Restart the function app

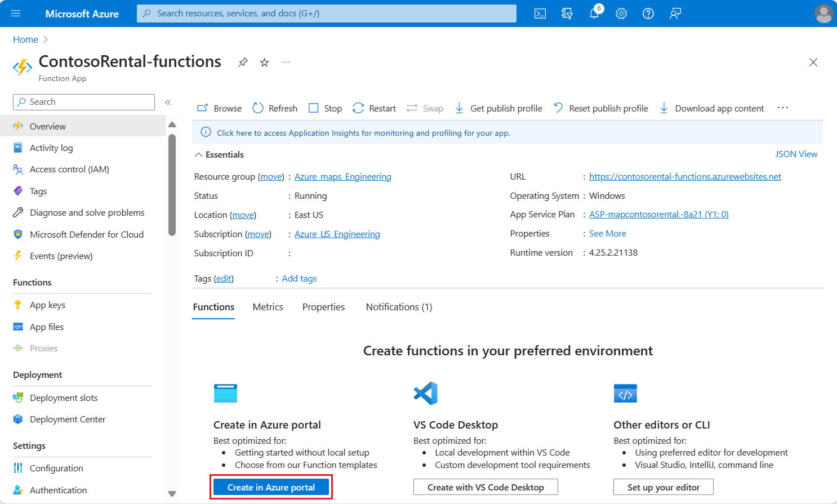coord(375,108)
